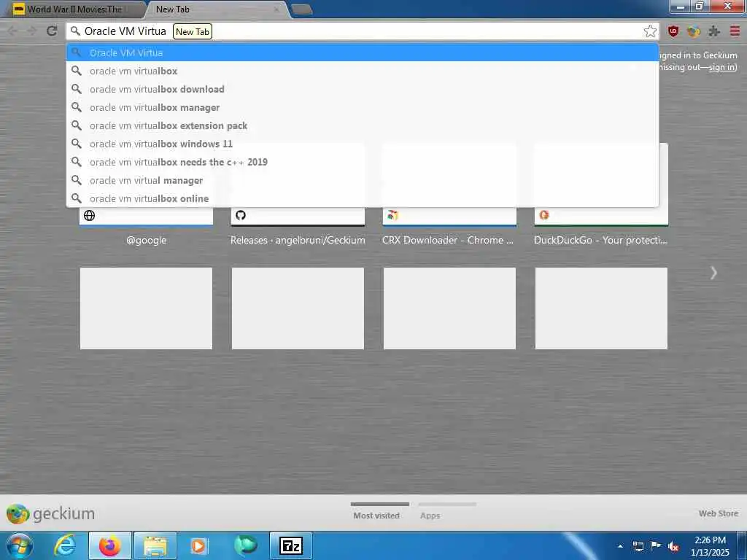
Task: Select highlighted suggestion Oracle VM Virtua
Action: point(363,52)
